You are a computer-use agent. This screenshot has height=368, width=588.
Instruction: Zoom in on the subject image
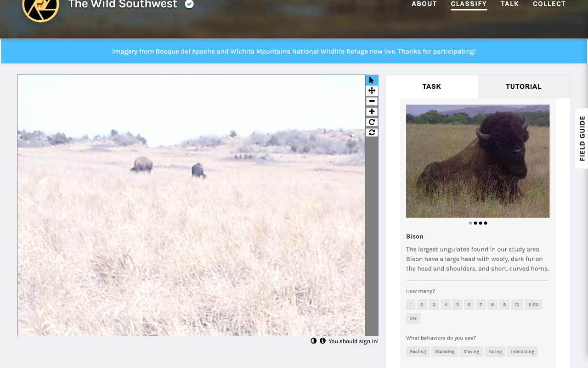click(372, 112)
